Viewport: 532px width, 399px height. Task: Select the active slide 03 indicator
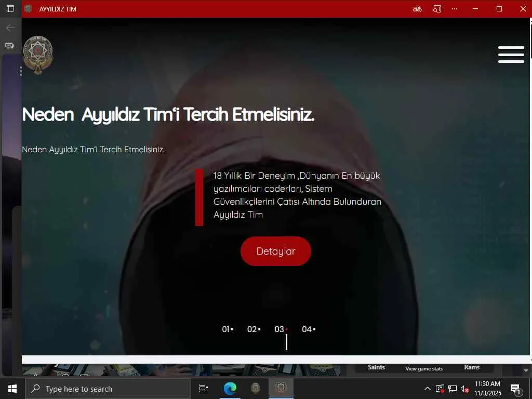click(281, 329)
